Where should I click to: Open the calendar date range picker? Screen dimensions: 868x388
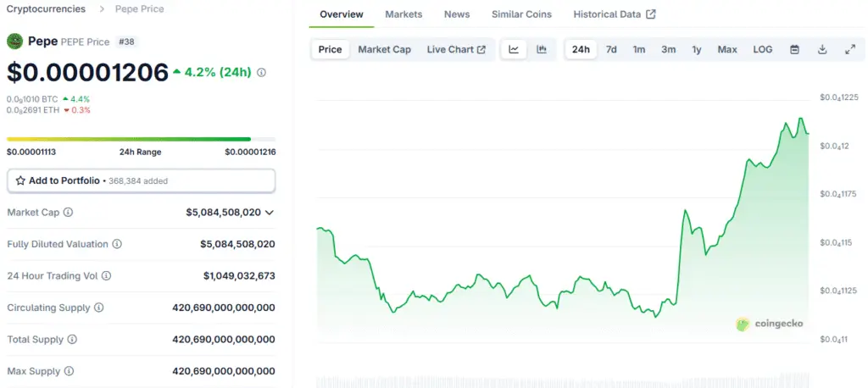point(794,49)
